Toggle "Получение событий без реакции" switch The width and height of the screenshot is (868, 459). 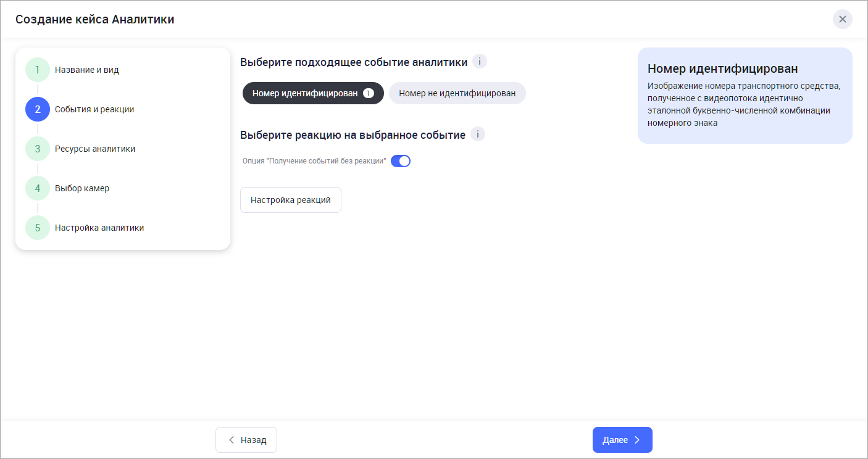coord(401,161)
